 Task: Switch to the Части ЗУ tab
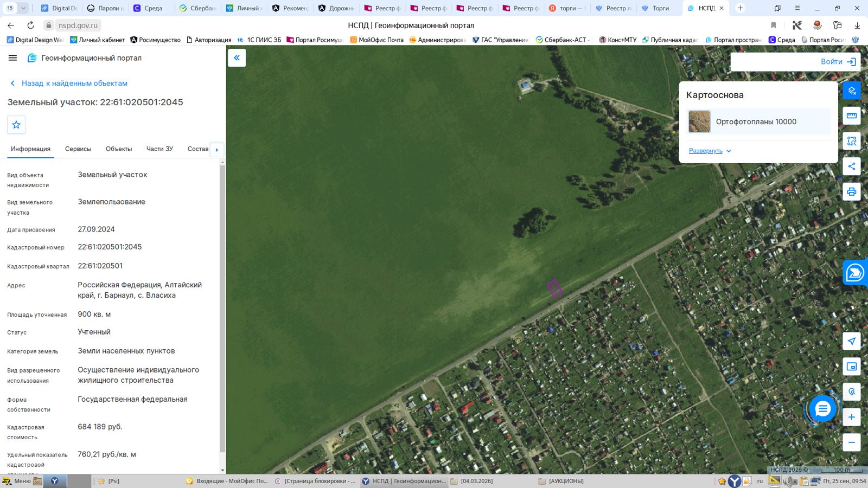tap(159, 149)
